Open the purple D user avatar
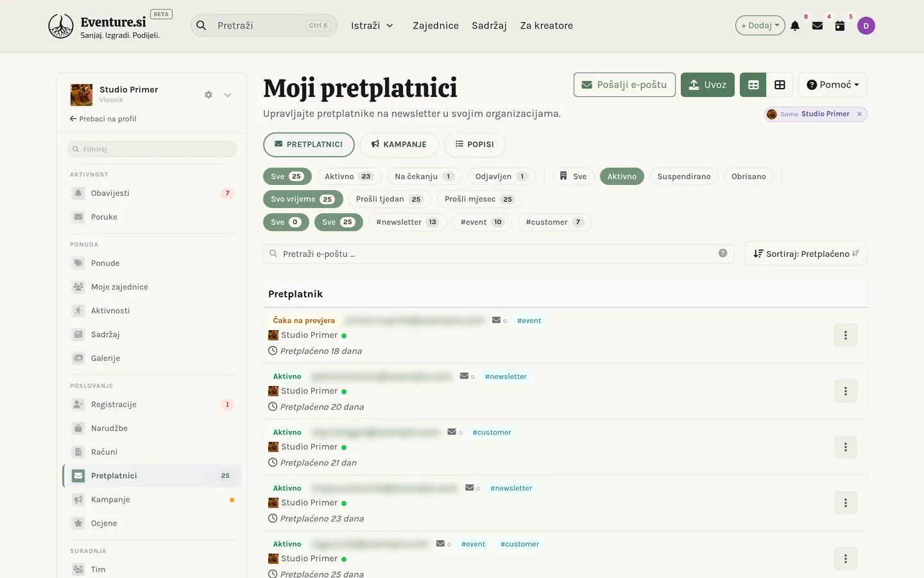 click(866, 26)
